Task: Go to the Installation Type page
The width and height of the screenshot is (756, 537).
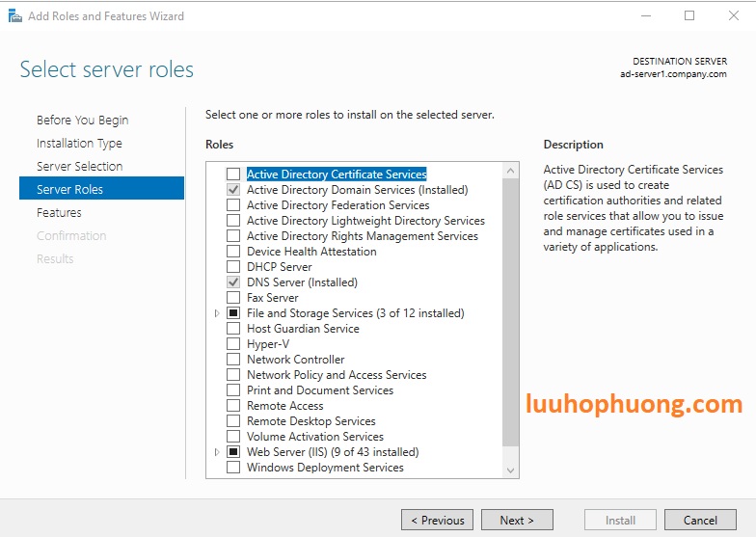Action: [x=79, y=144]
